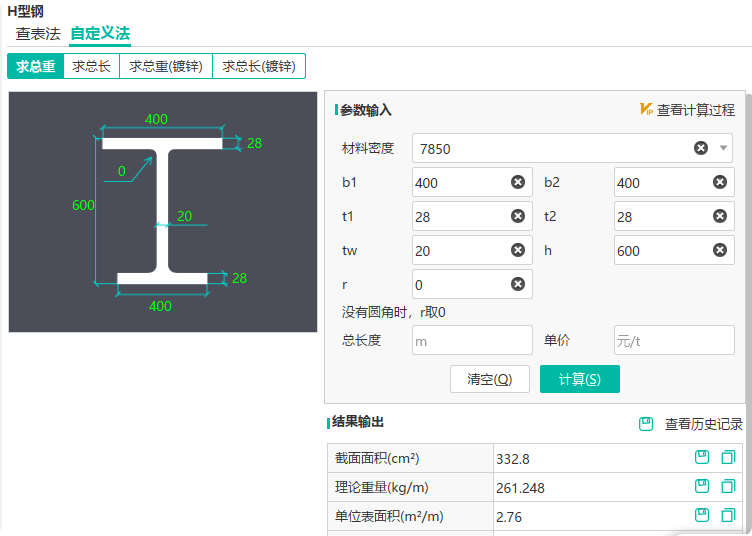This screenshot has height=536, width=752.
Task: Clear the t1 field value
Action: (x=517, y=216)
